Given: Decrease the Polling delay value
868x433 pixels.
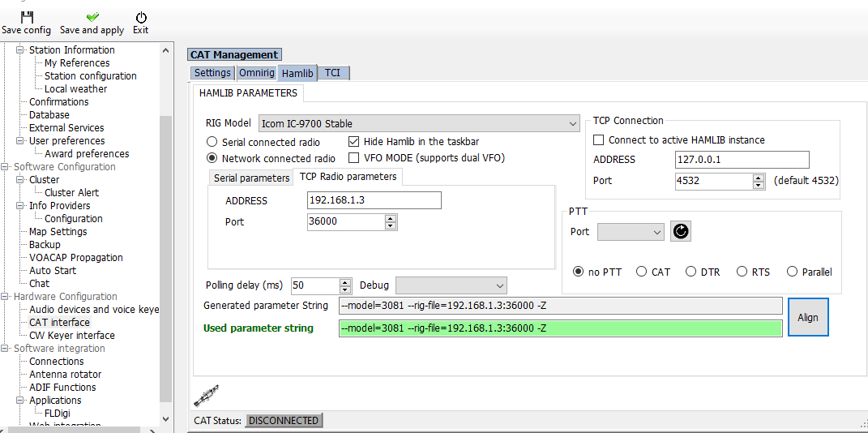Looking at the screenshot, I should 346,289.
